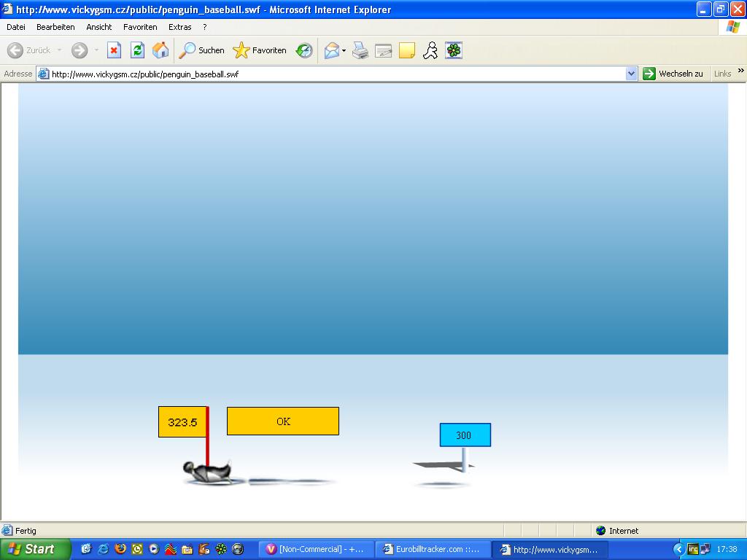Expand the Links toolbar chevron
Screen dimensions: 747x560
(x=741, y=71)
